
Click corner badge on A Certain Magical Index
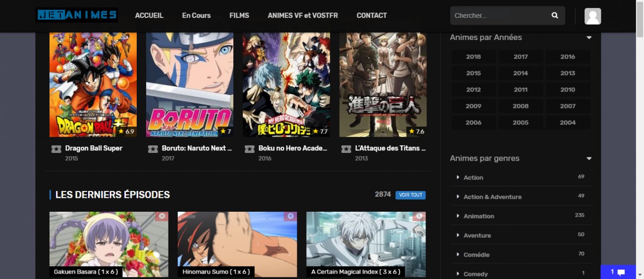point(419,216)
